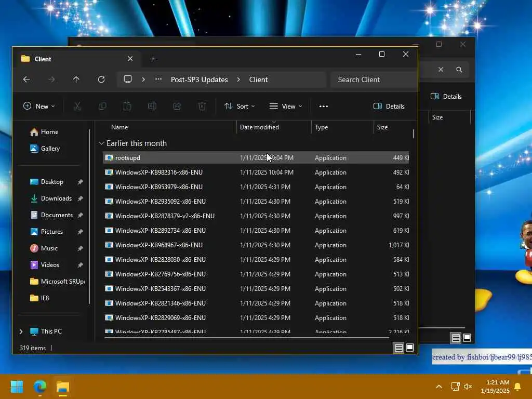Screen dimensions: 532x399
Task: Launch Microsoft Edge from taskbar
Action: coord(40,387)
